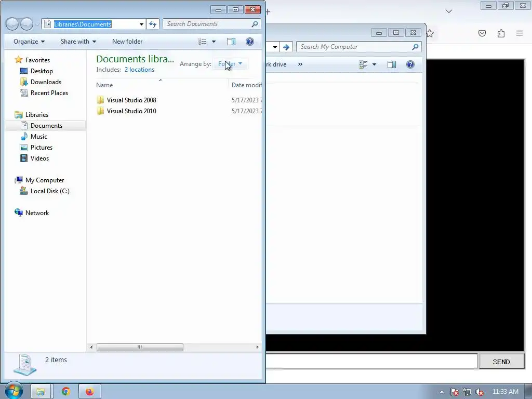Image resolution: width=532 pixels, height=399 pixels.
Task: Open Recent Places in Favorites
Action: coord(49,92)
